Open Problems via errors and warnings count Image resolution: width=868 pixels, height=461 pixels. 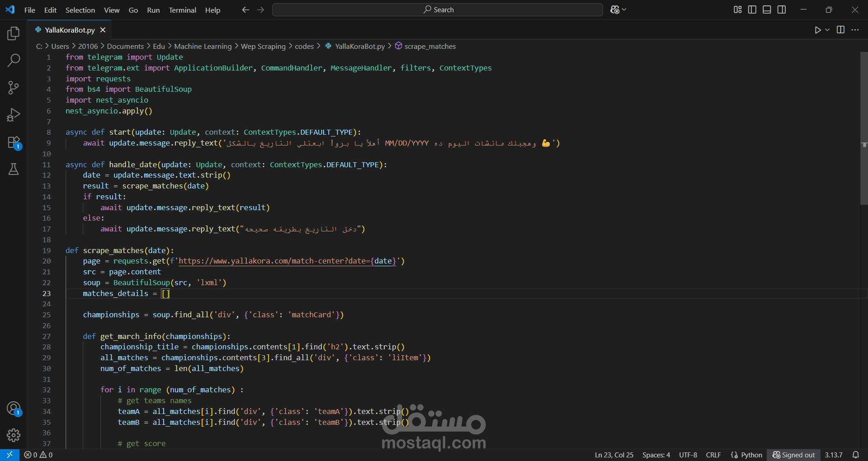pyautogui.click(x=38, y=455)
